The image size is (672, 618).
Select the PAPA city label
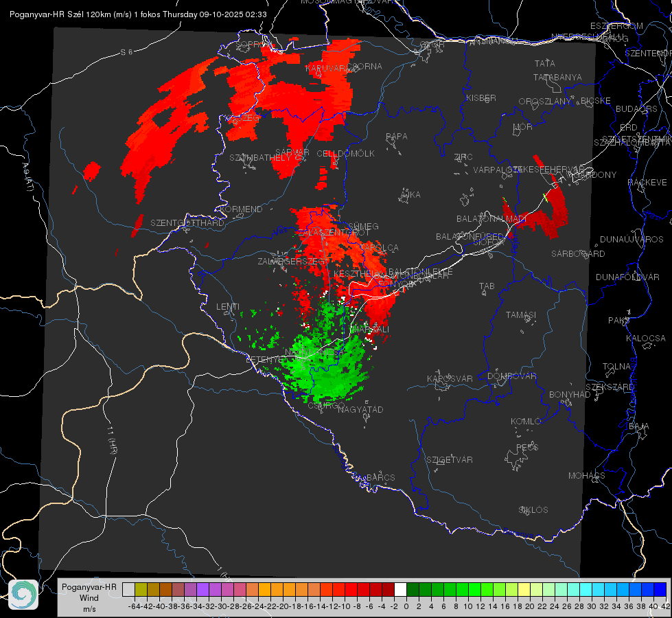click(x=397, y=137)
